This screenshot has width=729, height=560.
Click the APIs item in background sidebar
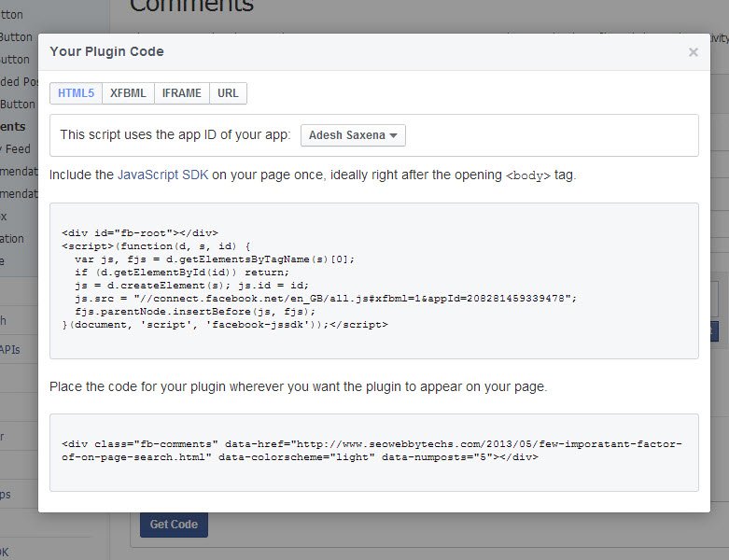(9, 349)
